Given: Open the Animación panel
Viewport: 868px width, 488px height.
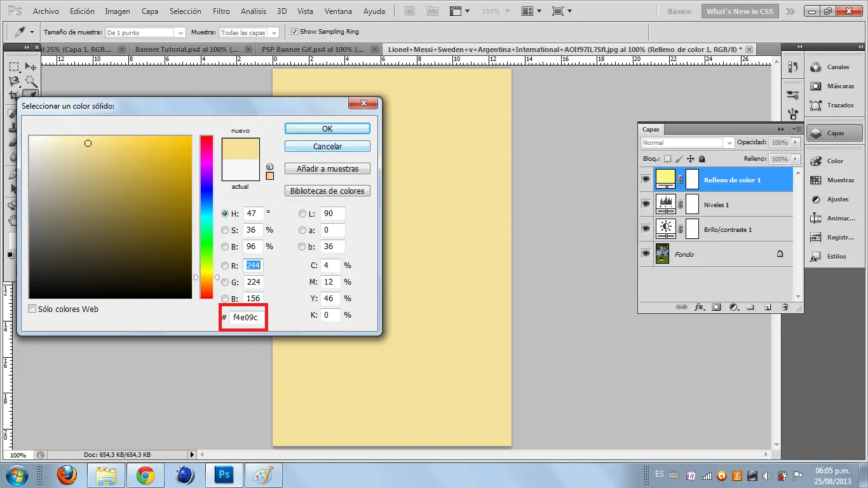Looking at the screenshot, I should (x=835, y=218).
